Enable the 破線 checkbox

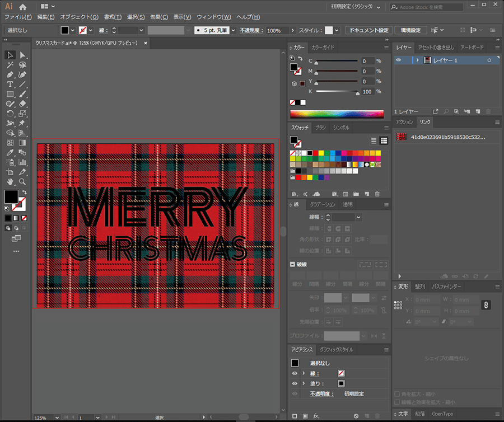[292, 264]
